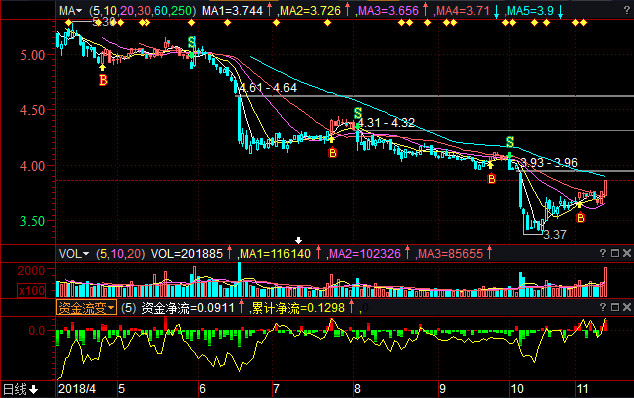Click the 4.61 - 4.64 gap annotation
The width and height of the screenshot is (634, 398).
coord(268,88)
